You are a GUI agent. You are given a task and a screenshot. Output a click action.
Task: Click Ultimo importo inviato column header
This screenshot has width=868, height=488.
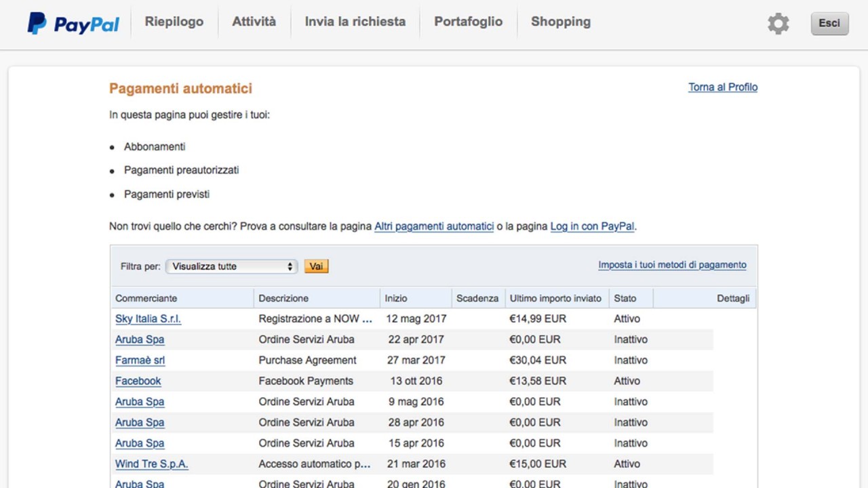tap(555, 298)
